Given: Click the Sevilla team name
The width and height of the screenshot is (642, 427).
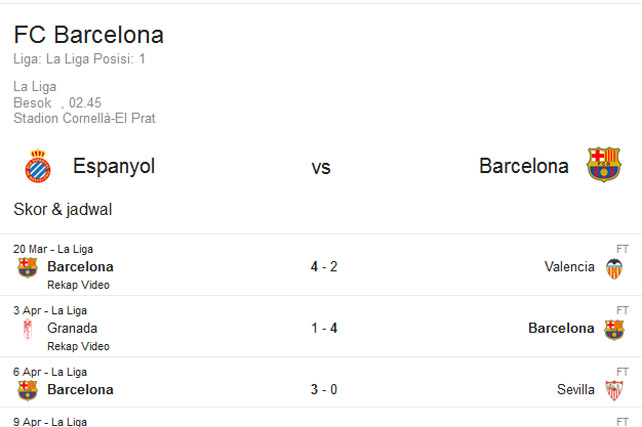Looking at the screenshot, I should pyautogui.click(x=576, y=389).
